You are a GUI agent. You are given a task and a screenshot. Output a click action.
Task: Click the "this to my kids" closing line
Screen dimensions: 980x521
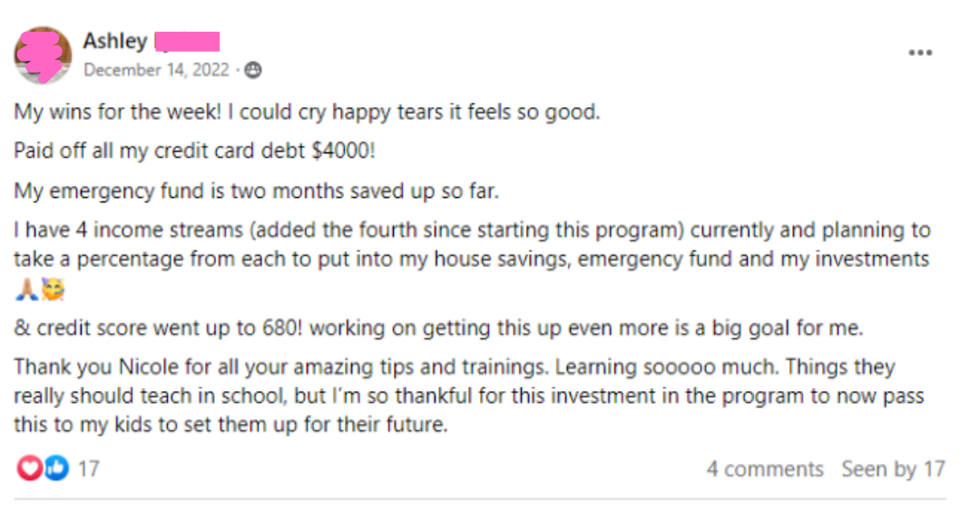click(230, 424)
